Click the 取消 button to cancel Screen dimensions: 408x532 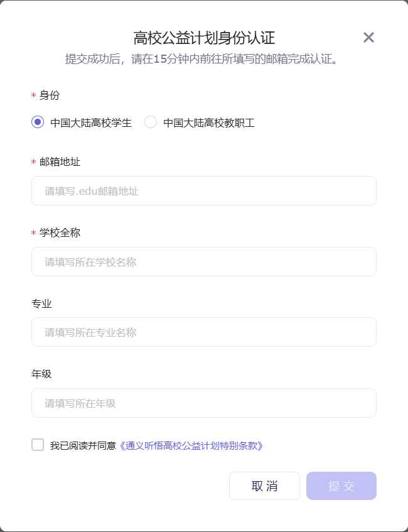pos(264,486)
